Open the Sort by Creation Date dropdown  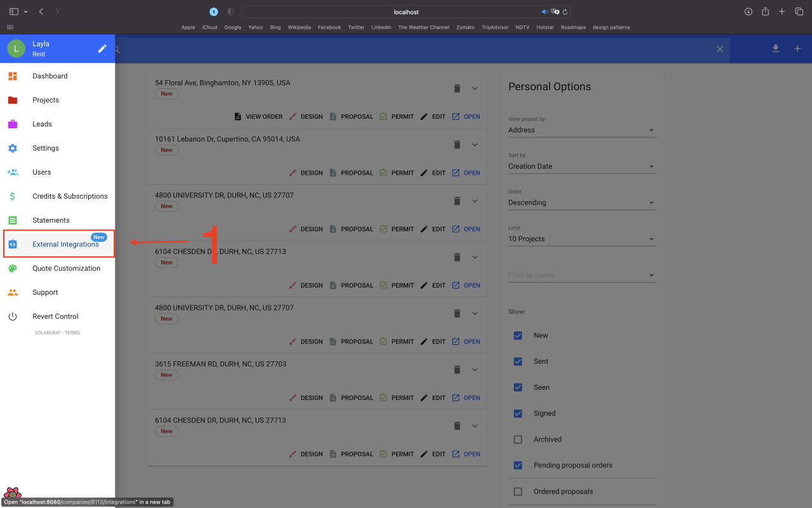coord(582,166)
